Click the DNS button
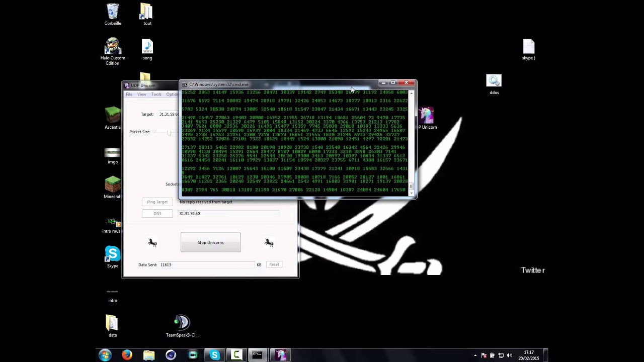644x362 pixels. click(157, 213)
